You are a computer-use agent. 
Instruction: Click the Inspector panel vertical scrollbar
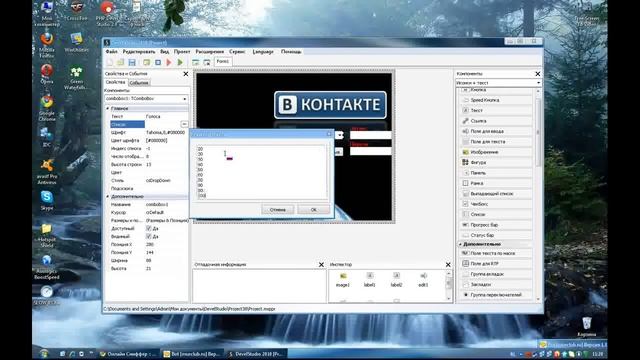tap(449, 286)
